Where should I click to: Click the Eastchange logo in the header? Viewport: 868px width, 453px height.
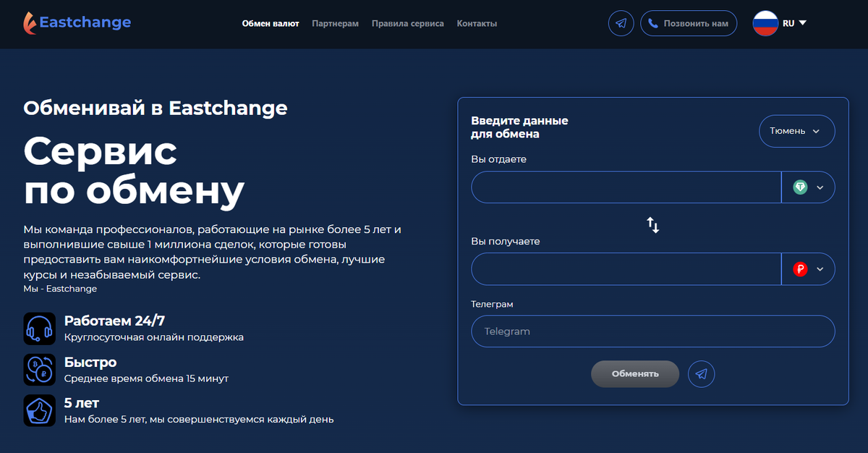click(x=77, y=22)
